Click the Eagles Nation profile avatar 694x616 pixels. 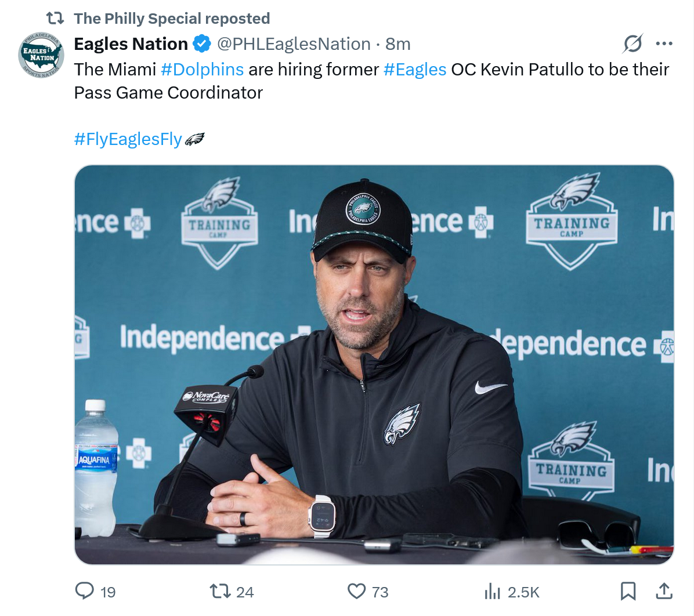[41, 55]
